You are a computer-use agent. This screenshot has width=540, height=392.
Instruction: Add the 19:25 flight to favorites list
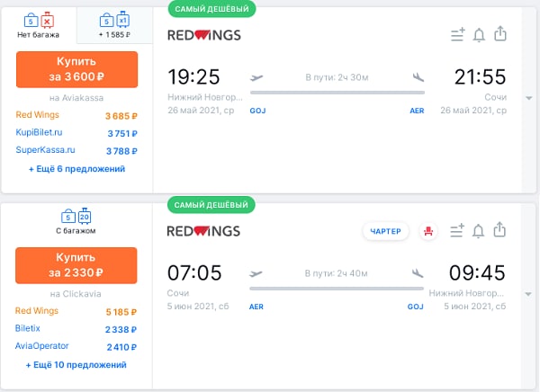pyautogui.click(x=458, y=34)
